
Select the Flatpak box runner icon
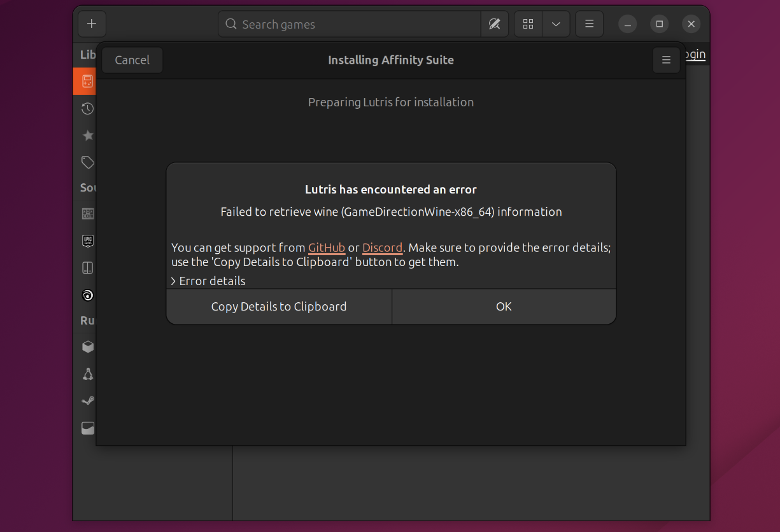pos(88,347)
